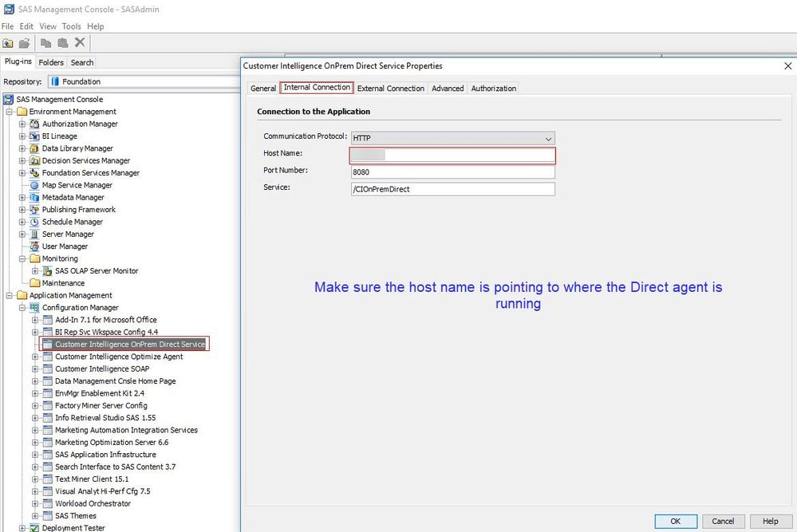
Task: Select SAS Application Infrastructure
Action: pyautogui.click(x=106, y=455)
